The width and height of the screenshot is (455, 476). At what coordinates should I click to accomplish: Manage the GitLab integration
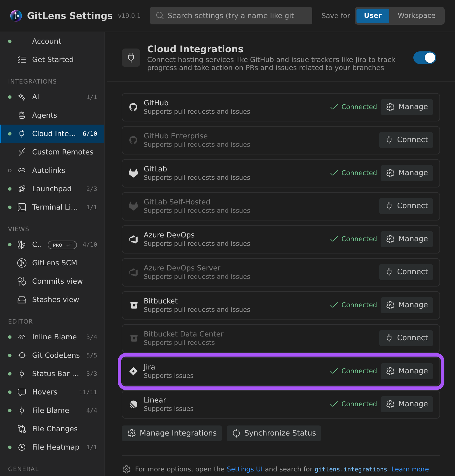click(x=407, y=173)
